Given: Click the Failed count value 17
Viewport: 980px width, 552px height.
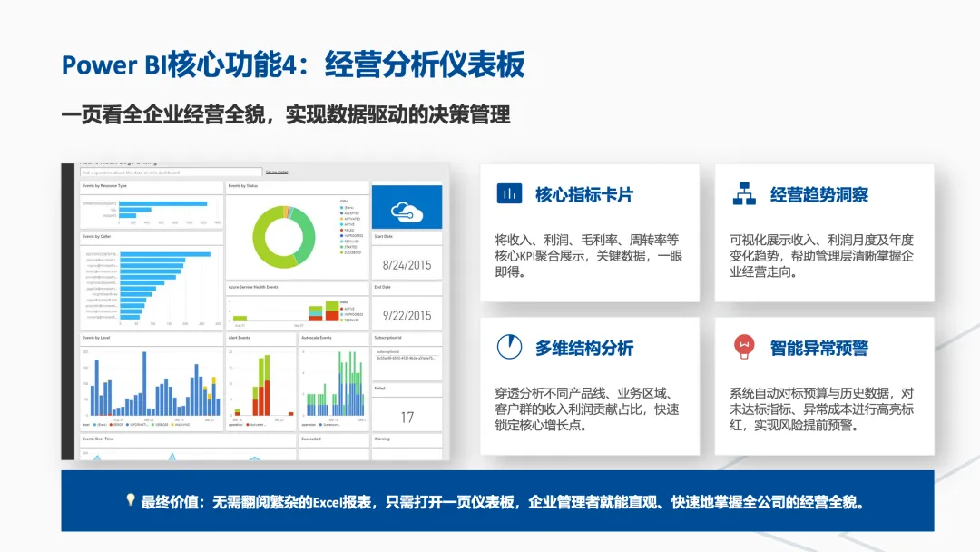Looking at the screenshot, I should [x=407, y=418].
